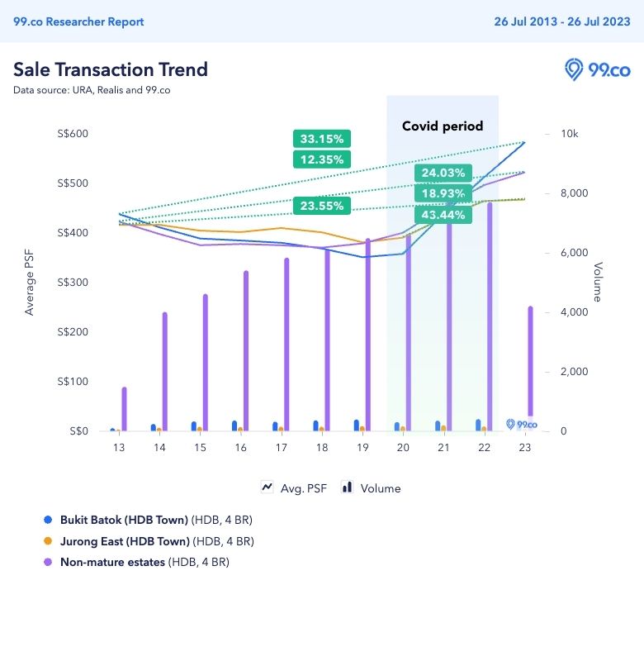Click the 18.93% Covid period badge
644x661 pixels.
coord(443,193)
